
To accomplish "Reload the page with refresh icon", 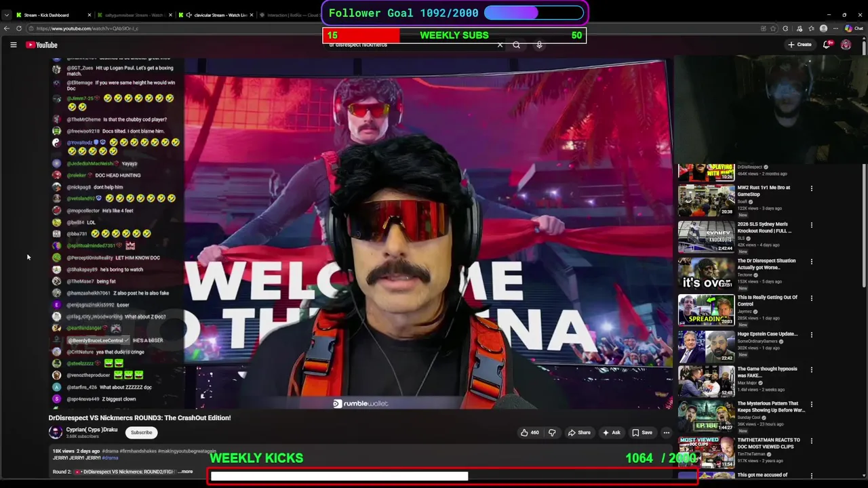I will tap(19, 28).
